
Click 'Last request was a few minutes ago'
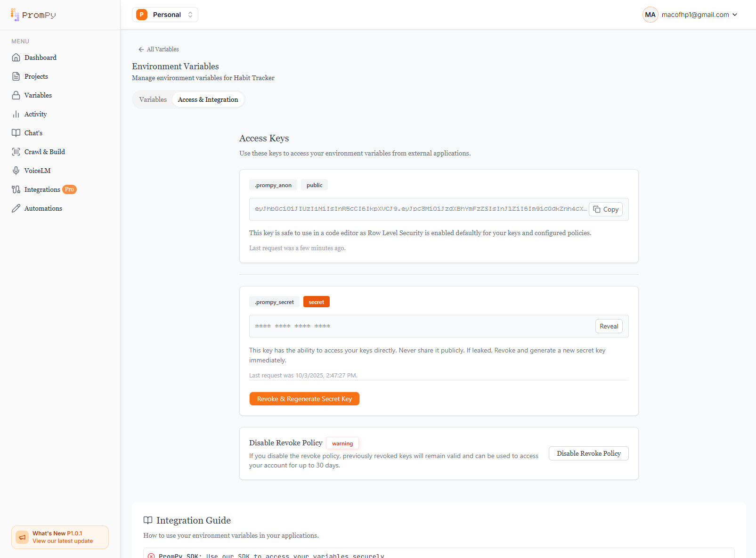coord(297,248)
